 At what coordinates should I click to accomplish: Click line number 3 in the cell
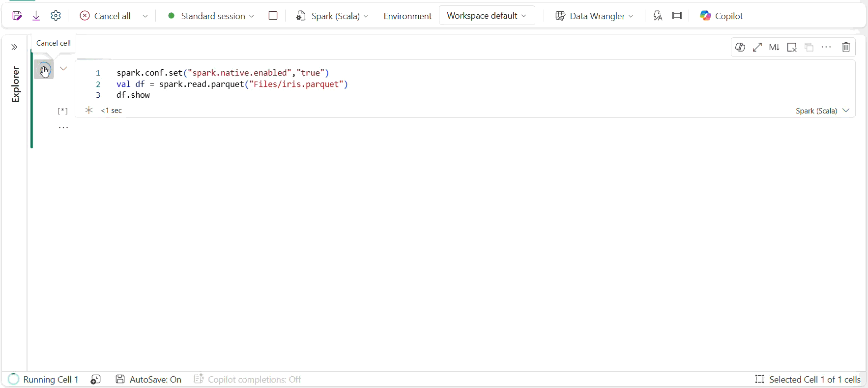click(x=98, y=95)
